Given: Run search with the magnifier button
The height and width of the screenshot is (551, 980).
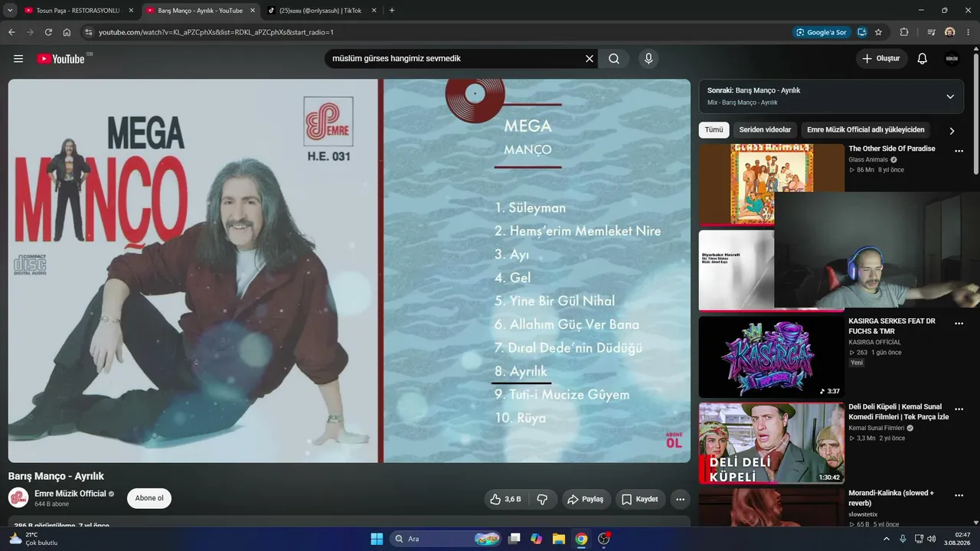Looking at the screenshot, I should click(x=614, y=58).
